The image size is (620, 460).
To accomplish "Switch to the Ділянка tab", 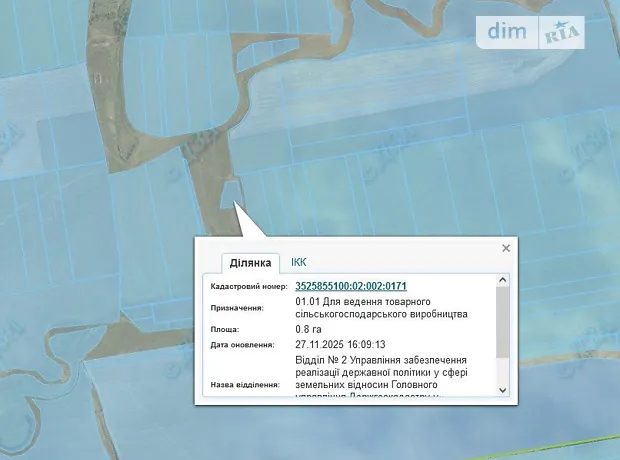I will click(250, 263).
